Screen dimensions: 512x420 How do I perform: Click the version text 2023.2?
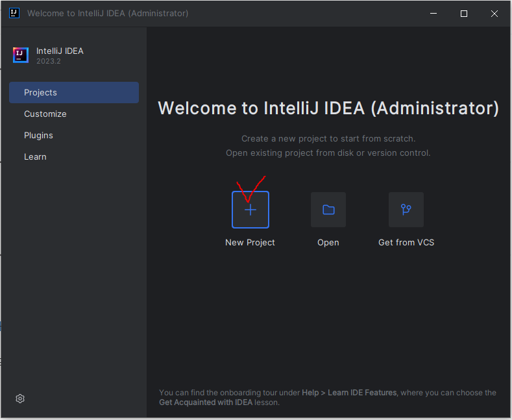(48, 61)
